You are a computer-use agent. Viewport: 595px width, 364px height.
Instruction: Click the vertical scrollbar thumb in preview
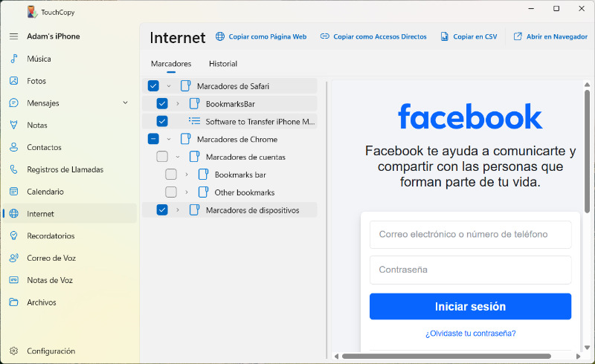click(587, 152)
